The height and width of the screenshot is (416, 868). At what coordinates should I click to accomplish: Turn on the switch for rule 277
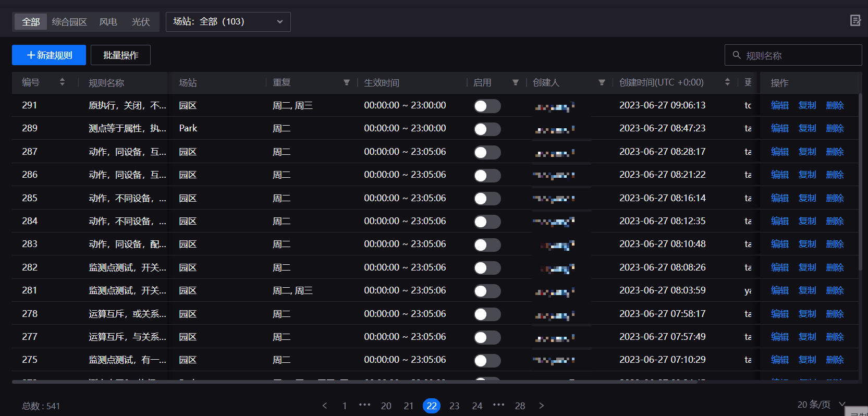click(x=487, y=337)
